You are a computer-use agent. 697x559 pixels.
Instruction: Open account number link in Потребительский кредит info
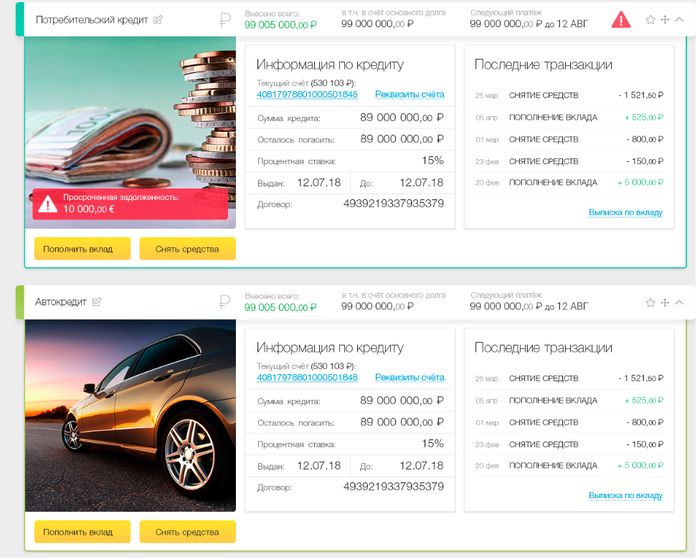(x=307, y=94)
